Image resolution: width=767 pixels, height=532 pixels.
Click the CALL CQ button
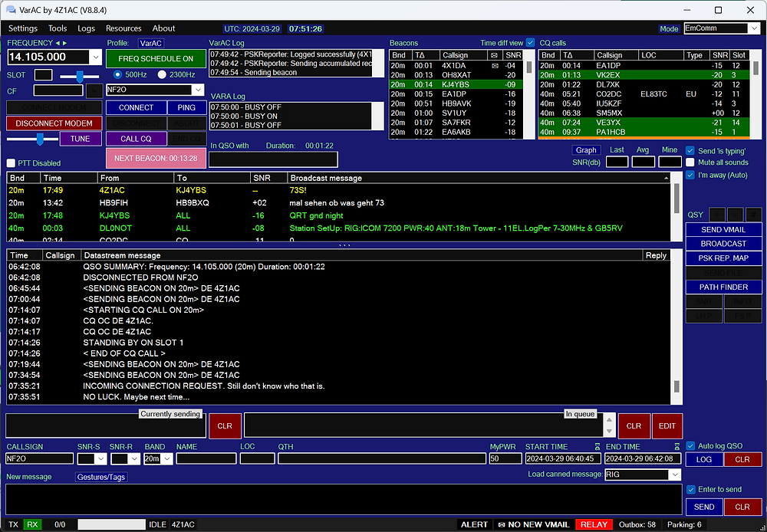[136, 139]
